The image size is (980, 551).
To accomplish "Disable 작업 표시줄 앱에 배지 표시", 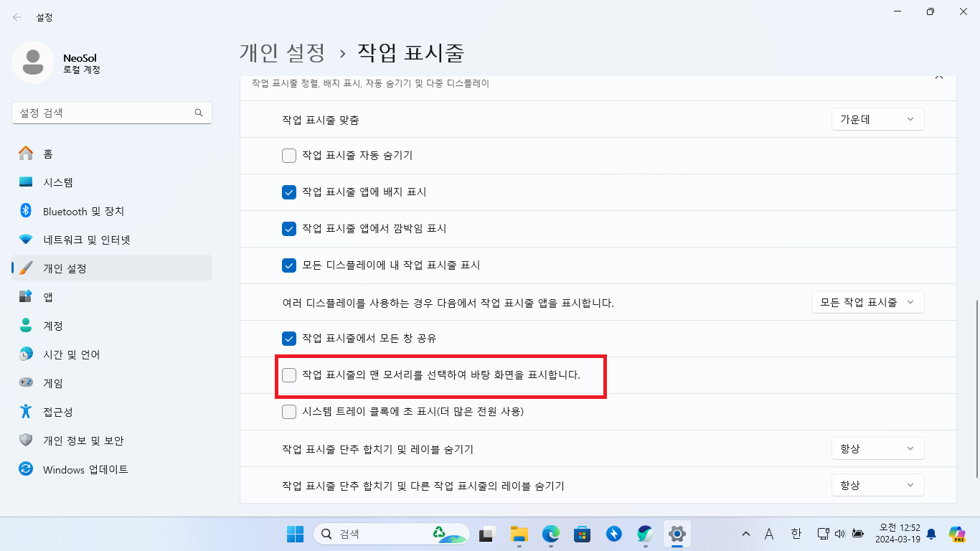I will pos(289,192).
